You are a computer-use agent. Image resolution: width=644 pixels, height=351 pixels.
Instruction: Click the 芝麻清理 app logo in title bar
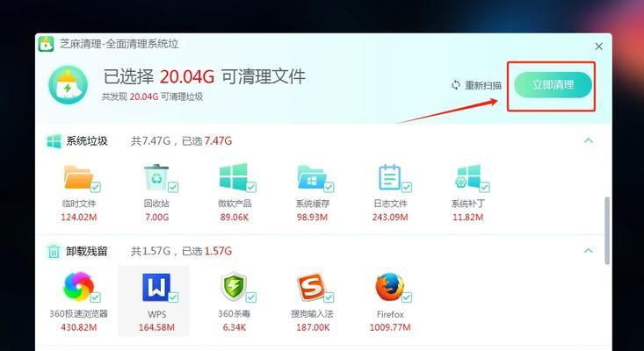46,44
